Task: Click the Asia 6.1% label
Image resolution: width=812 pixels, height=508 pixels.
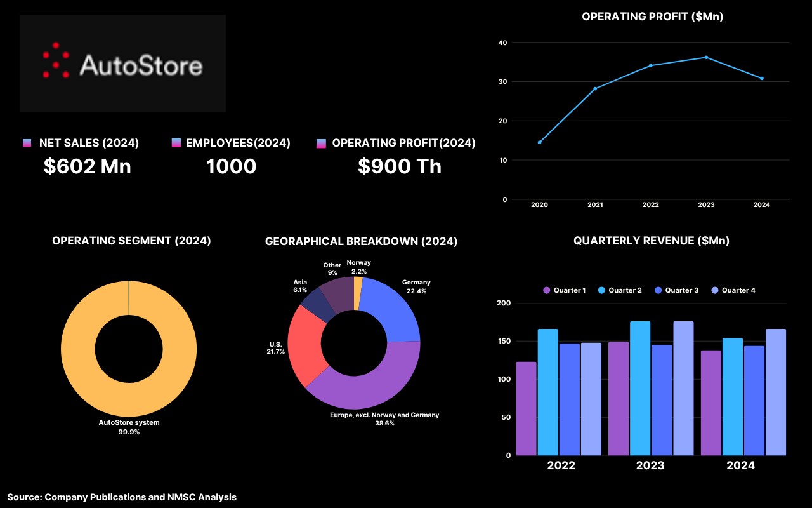Action: pos(299,286)
